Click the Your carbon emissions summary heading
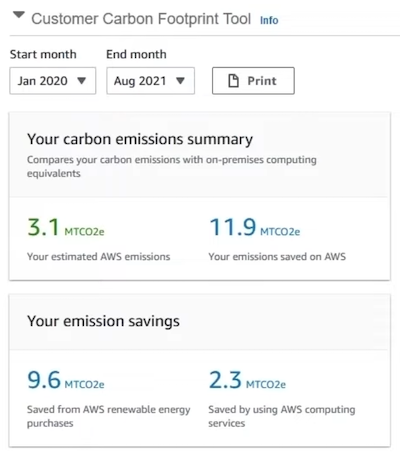 coord(140,139)
